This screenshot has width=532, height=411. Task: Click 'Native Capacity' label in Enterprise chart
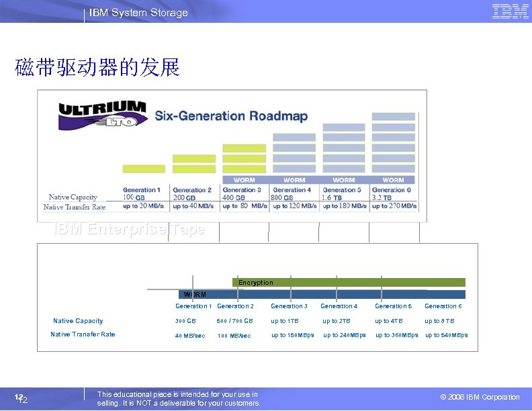(78, 321)
